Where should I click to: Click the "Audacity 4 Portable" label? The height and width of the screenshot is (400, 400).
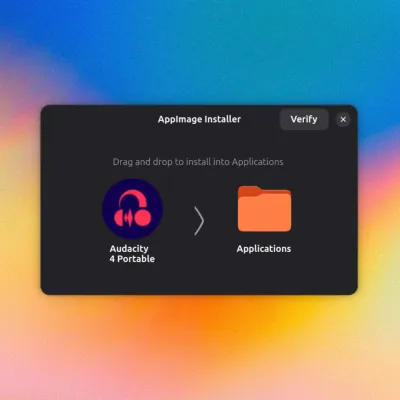(132, 254)
